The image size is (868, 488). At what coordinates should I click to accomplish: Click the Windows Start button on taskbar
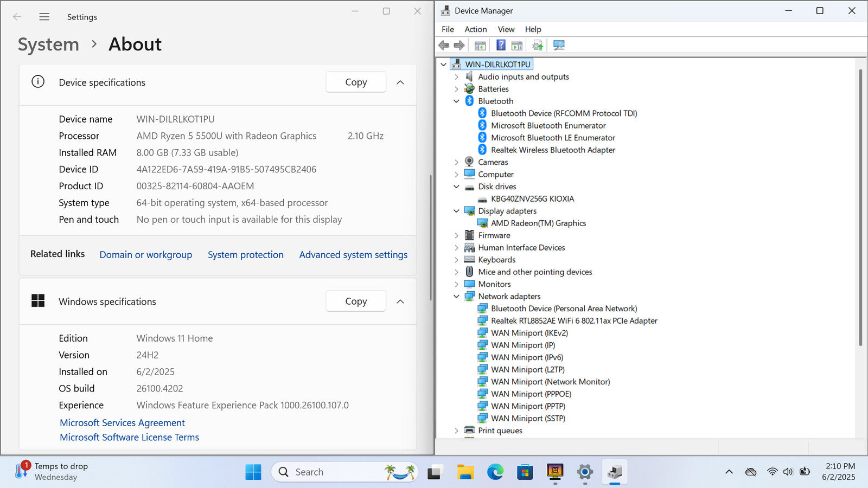pyautogui.click(x=253, y=472)
